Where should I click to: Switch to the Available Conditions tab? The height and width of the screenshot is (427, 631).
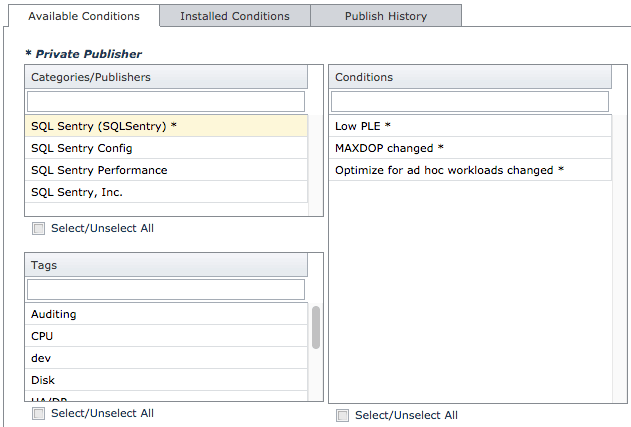(84, 16)
